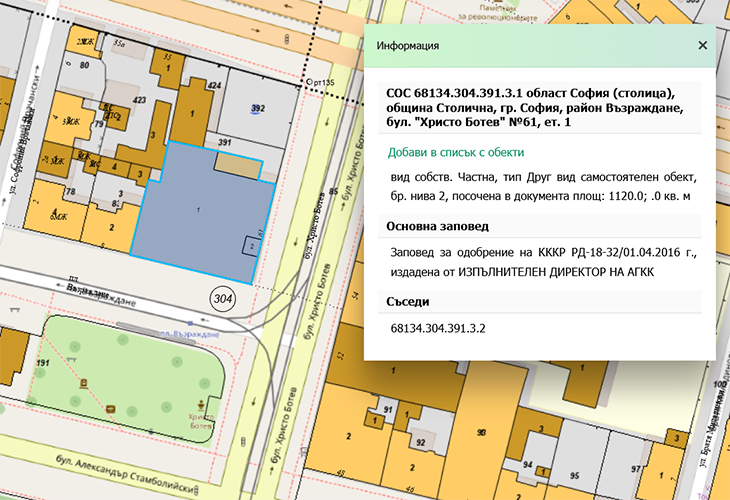Image resolution: width=730 pixels, height=500 pixels.
Task: Close the Информация popup
Action: click(x=702, y=46)
